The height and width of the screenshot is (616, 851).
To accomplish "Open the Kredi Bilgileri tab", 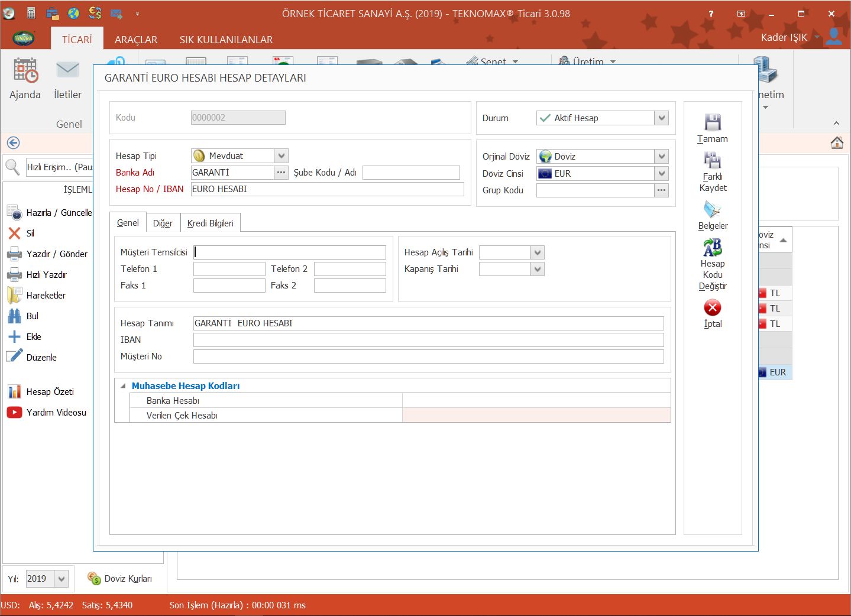I will coord(211,223).
